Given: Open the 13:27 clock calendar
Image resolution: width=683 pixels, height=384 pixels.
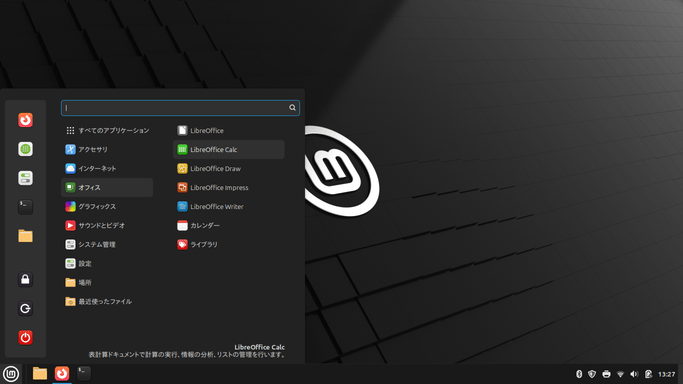Looking at the screenshot, I should tap(666, 374).
